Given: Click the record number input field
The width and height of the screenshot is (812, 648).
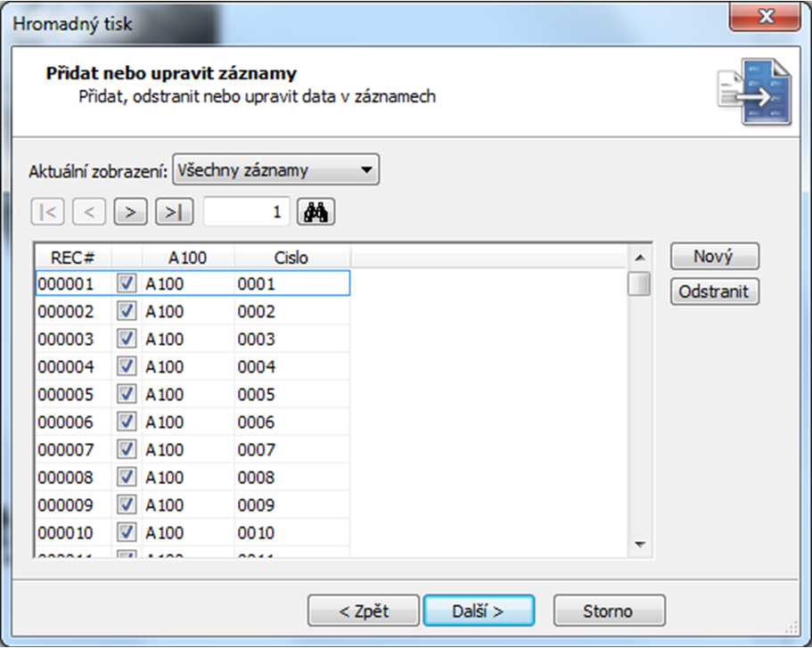Looking at the screenshot, I should pyautogui.click(x=246, y=212).
